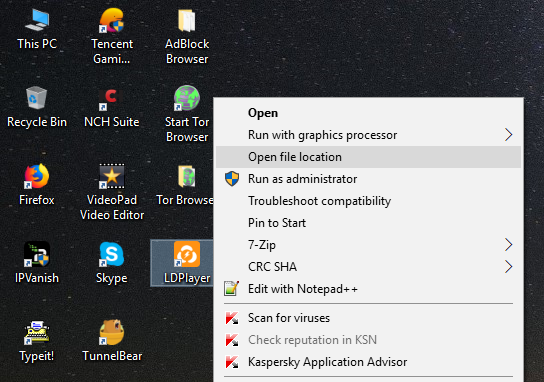Choose Open file location
544x382 pixels.
pos(368,157)
